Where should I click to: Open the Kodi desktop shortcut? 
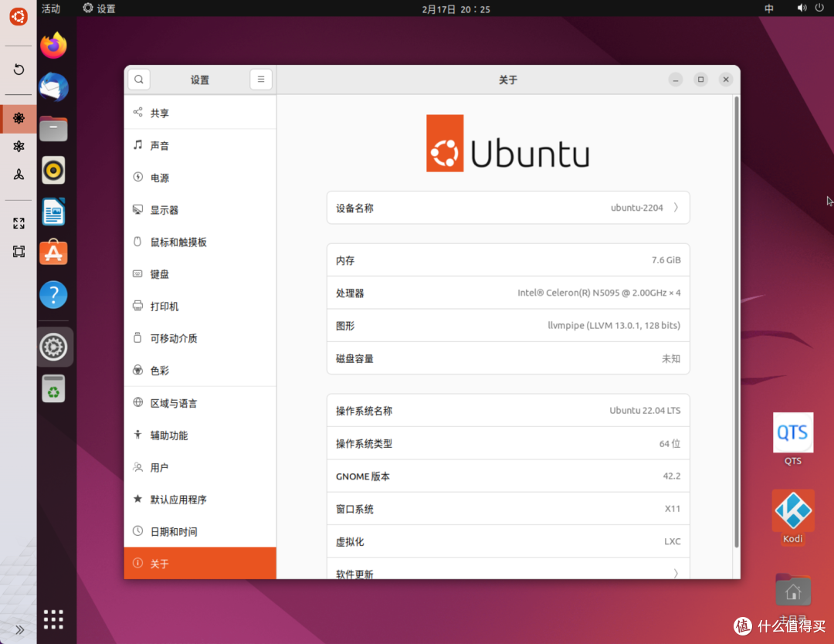[x=792, y=517]
